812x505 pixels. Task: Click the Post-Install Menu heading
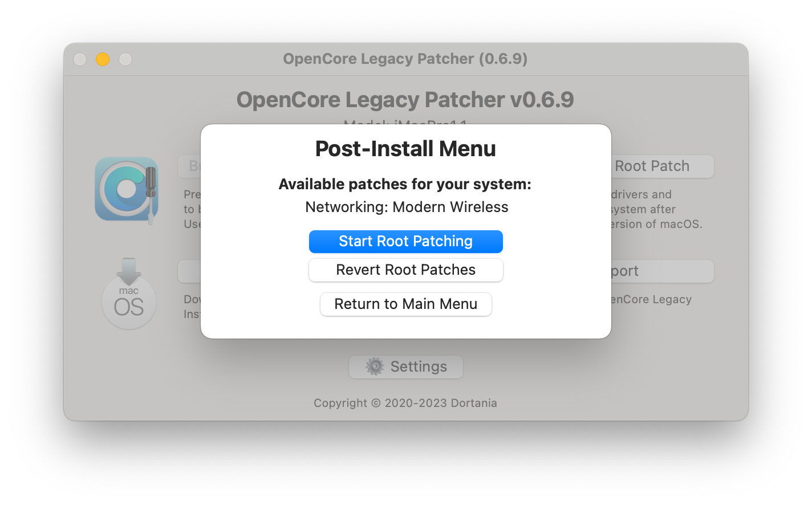coord(405,149)
